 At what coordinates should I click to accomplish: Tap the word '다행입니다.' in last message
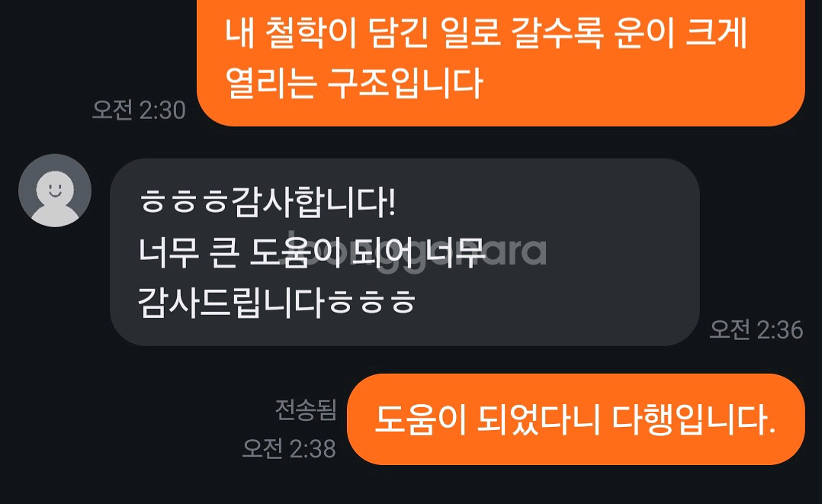click(x=694, y=419)
